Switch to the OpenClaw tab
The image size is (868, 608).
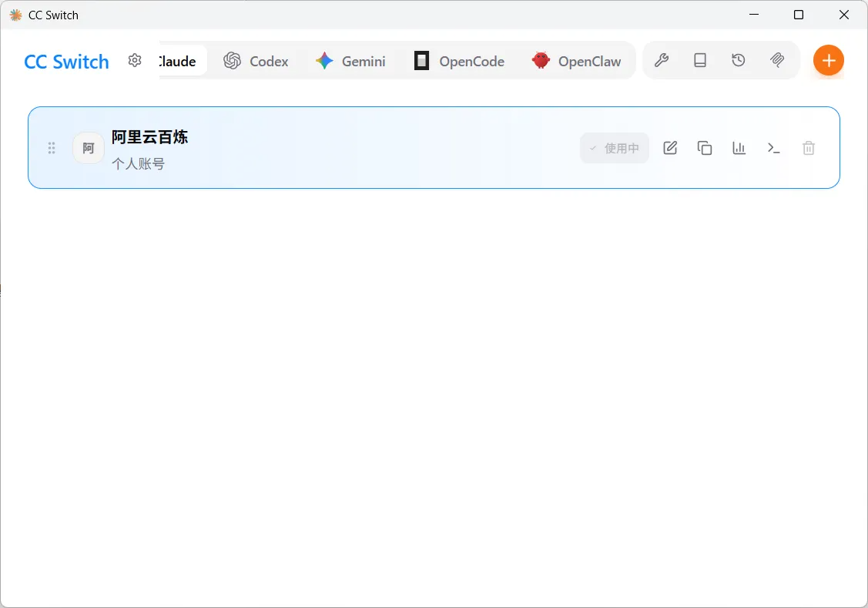(x=576, y=61)
